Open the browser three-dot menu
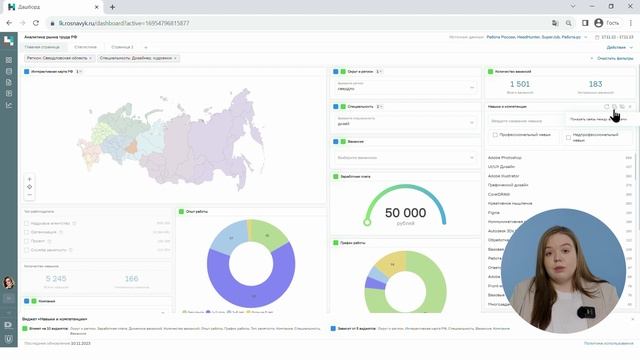This screenshot has width=640, height=360. (631, 23)
